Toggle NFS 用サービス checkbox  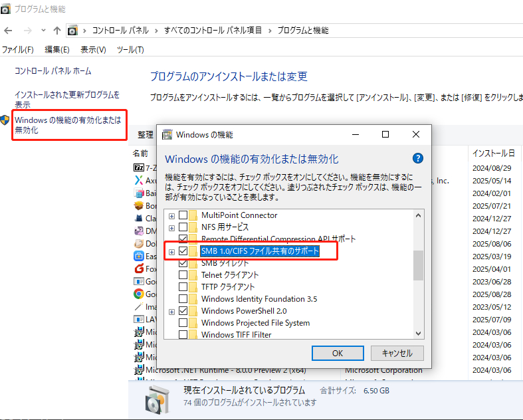click(183, 227)
